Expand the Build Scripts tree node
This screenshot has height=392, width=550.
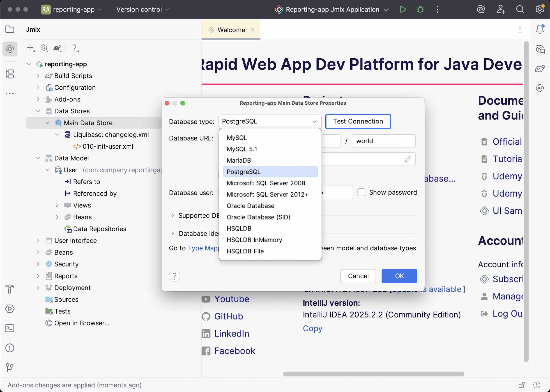tap(38, 76)
